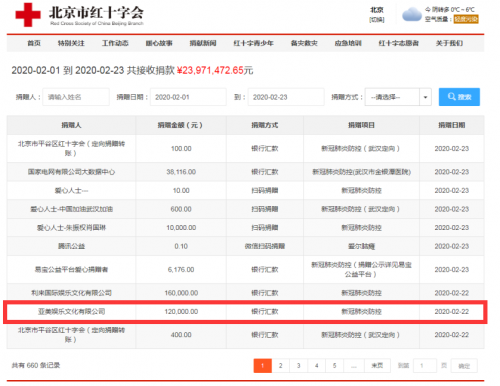500x386 pixels.
Task: Click donor 爱心人士-朱振权肖国琳
Action: tap(71, 228)
